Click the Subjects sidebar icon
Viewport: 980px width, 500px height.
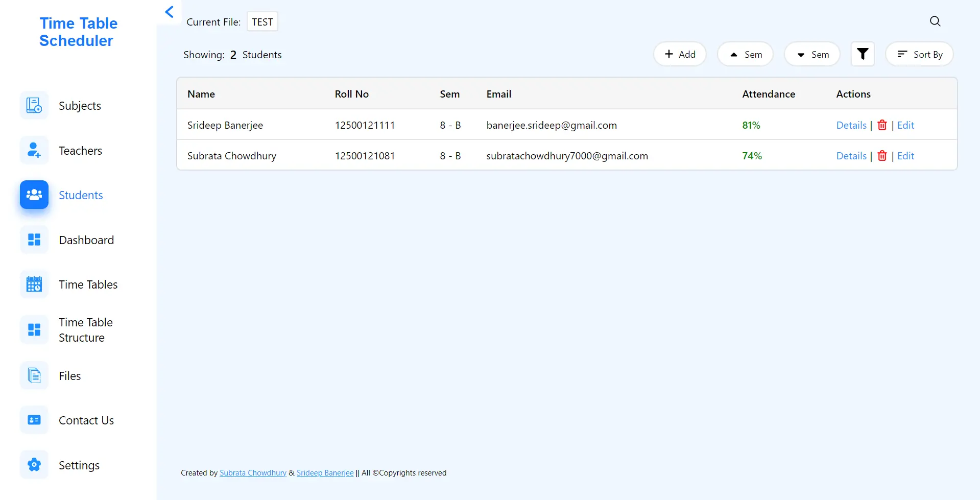[x=34, y=106]
